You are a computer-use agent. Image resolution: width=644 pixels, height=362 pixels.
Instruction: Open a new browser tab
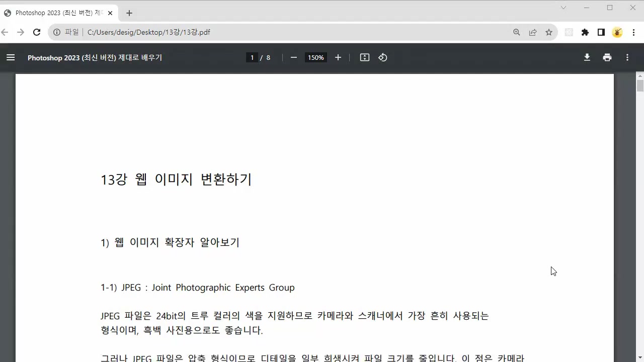click(x=129, y=13)
